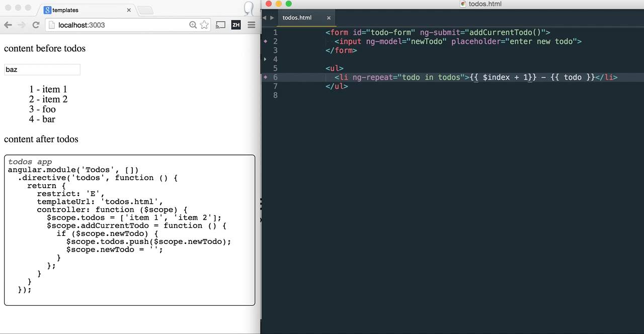Click the 'content after todos' text
Viewport: 644px width, 334px height.
click(x=41, y=139)
